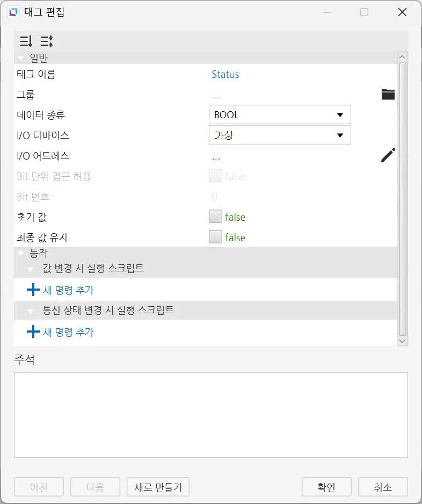Close the 태그 편집 dialog window

tap(402, 12)
